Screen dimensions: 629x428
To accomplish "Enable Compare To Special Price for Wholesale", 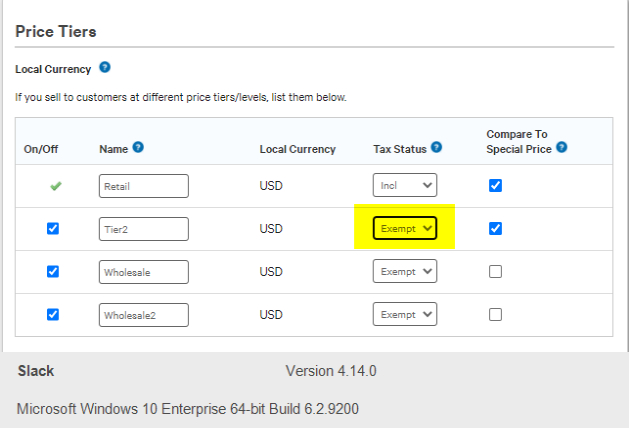I will click(x=495, y=272).
